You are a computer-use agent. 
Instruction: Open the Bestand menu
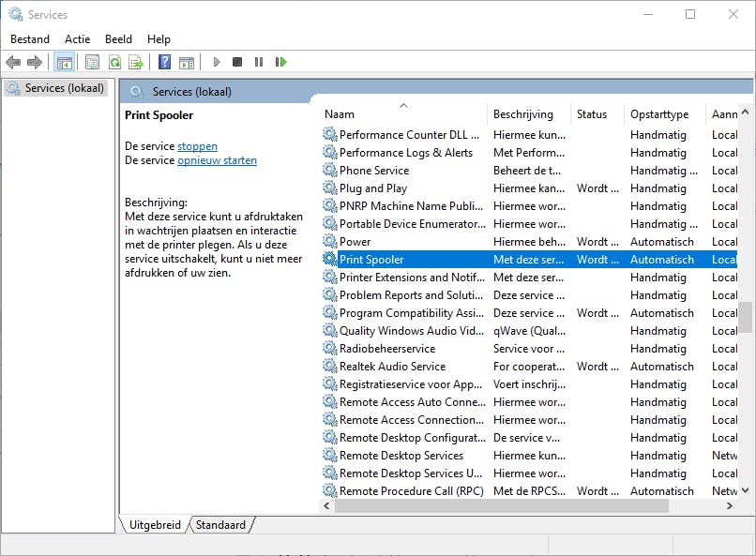30,39
